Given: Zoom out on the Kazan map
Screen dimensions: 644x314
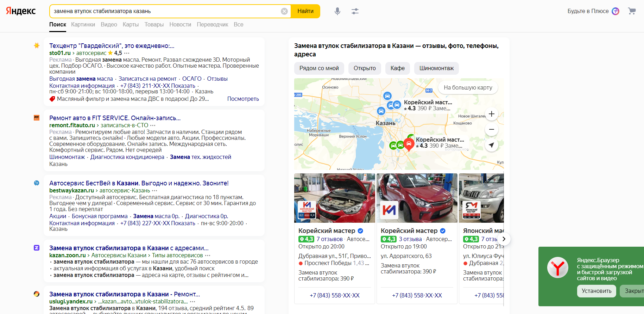Looking at the screenshot, I should pyautogui.click(x=492, y=129).
